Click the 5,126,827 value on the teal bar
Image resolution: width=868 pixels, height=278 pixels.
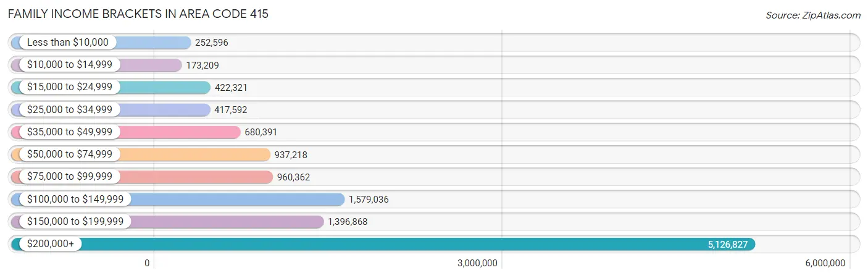(x=727, y=245)
